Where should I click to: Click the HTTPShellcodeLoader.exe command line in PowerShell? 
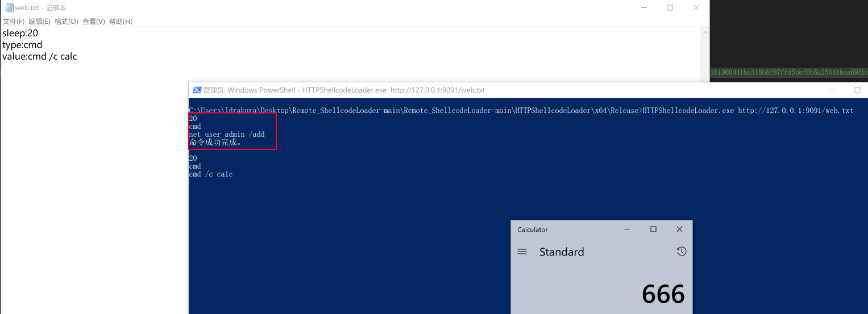point(521,111)
